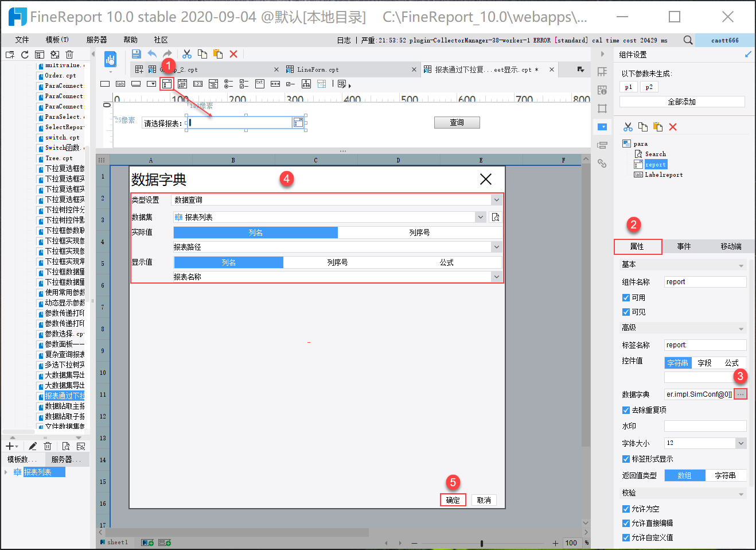Switch to the 移动端 tab
This screenshot has width=756, height=550.
[731, 246]
